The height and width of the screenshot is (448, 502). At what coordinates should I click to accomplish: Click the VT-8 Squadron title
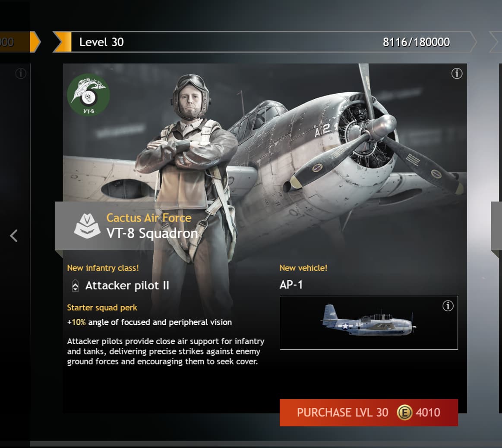(x=152, y=233)
